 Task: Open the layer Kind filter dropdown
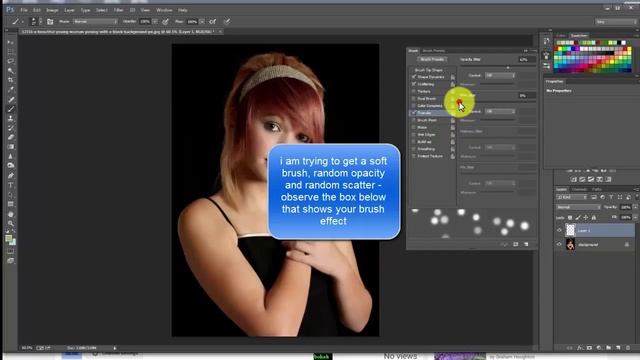[571, 198]
